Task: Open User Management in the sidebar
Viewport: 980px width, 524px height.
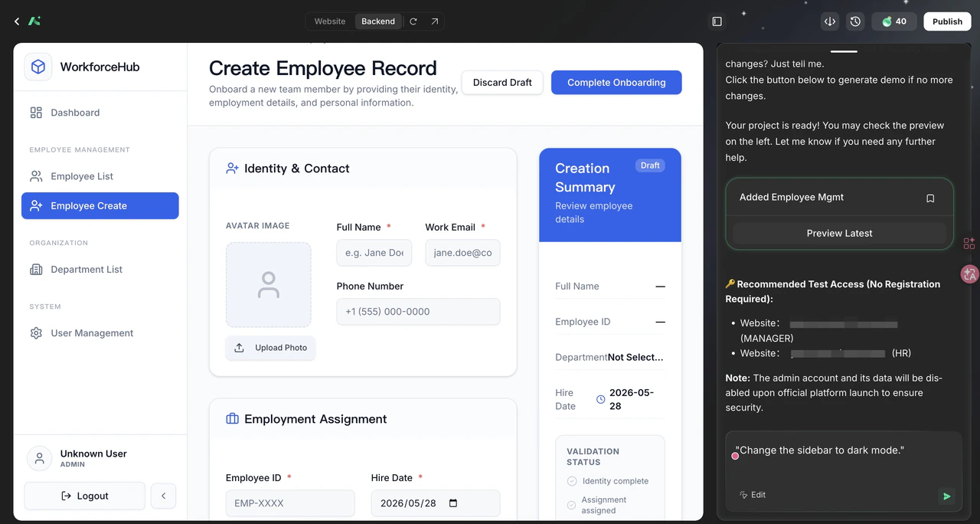Action: [x=100, y=332]
